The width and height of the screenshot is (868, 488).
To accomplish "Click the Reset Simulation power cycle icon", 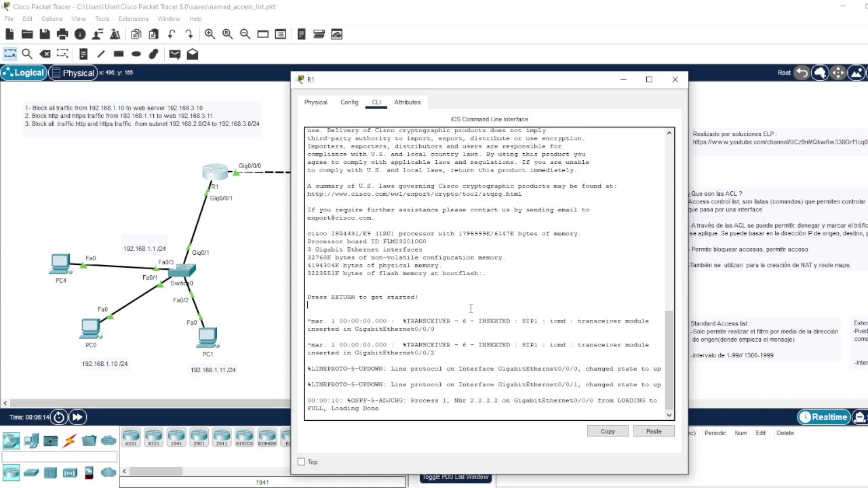I will 59,418.
